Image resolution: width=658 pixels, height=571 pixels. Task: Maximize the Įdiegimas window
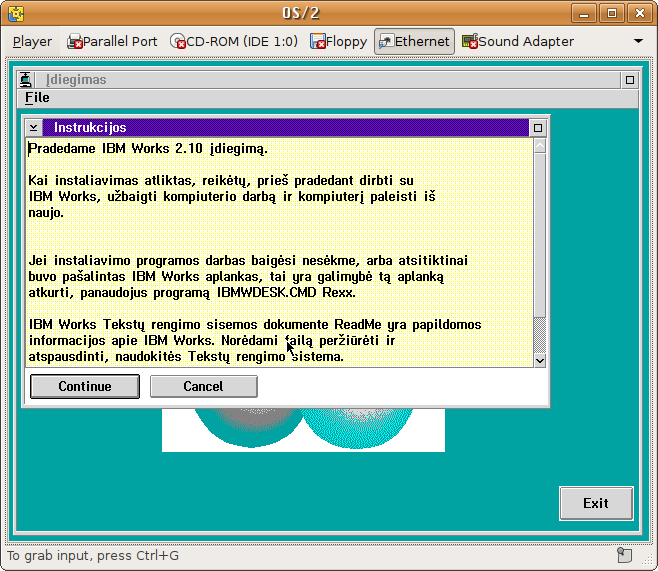tap(629, 80)
